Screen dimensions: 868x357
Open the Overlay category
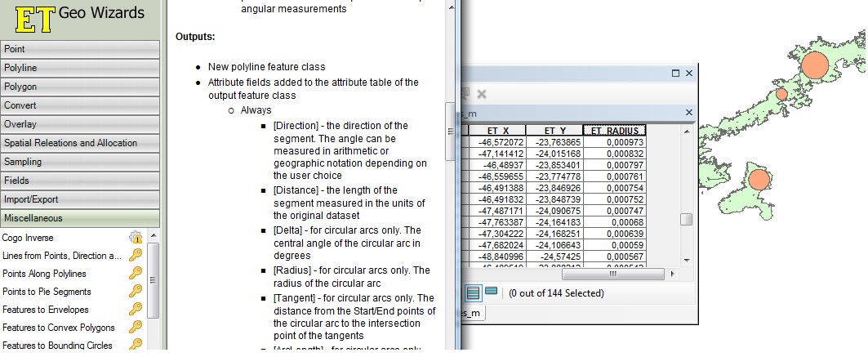click(x=80, y=124)
